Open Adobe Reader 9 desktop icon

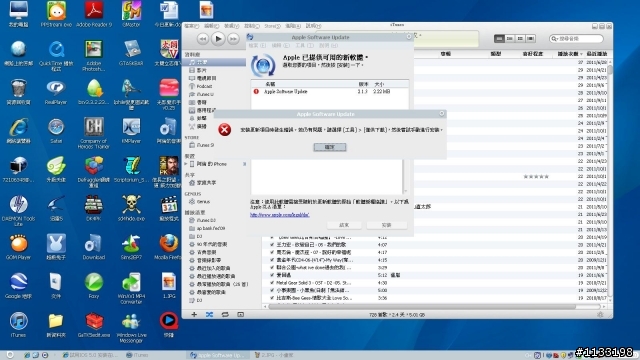click(x=94, y=14)
